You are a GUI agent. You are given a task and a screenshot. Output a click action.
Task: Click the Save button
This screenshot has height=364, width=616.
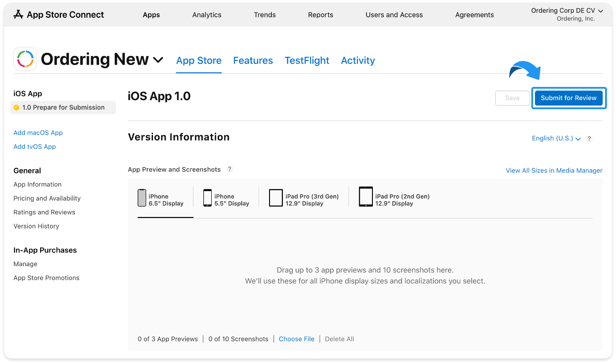[513, 98]
